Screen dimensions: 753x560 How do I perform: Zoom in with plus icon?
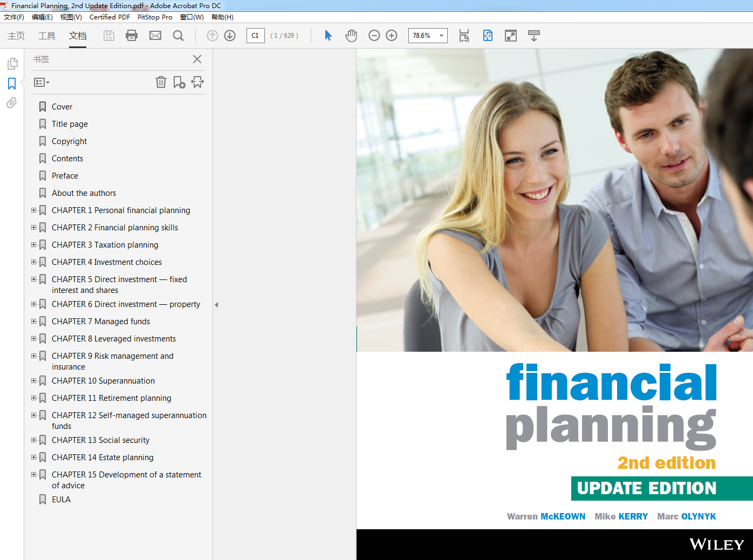point(392,36)
